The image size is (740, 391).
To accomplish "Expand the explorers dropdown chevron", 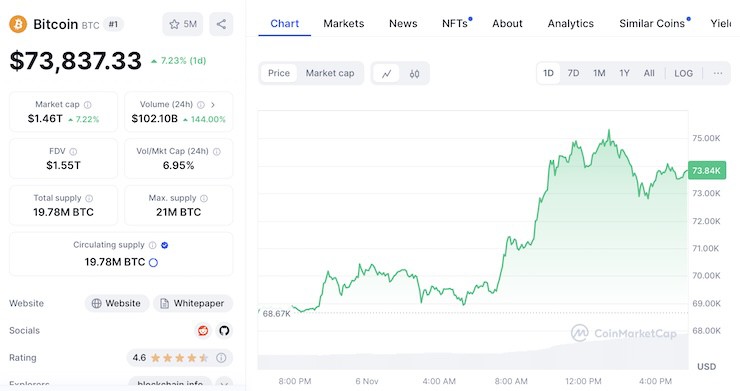I will [224, 384].
